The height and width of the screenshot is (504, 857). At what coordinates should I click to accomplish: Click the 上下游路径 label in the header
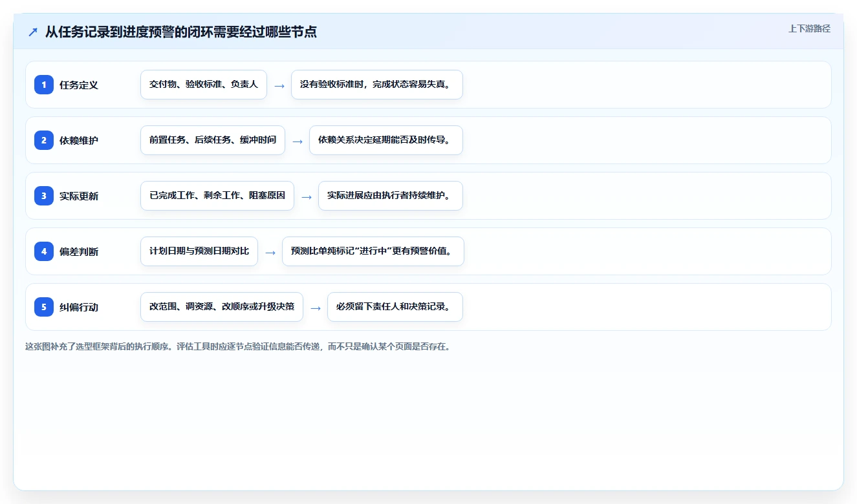(x=809, y=28)
